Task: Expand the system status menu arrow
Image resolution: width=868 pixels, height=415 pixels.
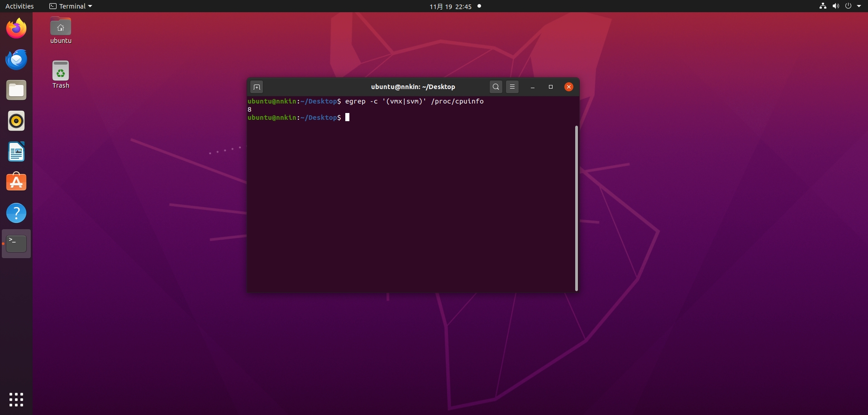Action: (859, 6)
